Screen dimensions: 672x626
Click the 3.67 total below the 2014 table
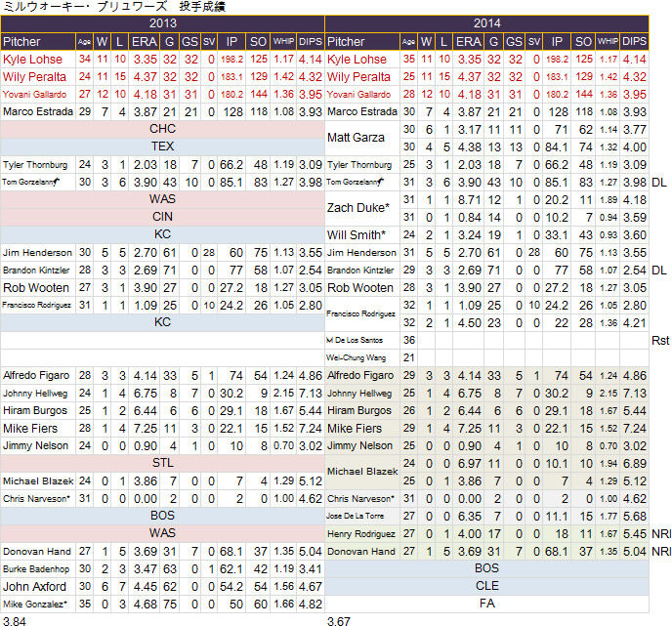[339, 621]
